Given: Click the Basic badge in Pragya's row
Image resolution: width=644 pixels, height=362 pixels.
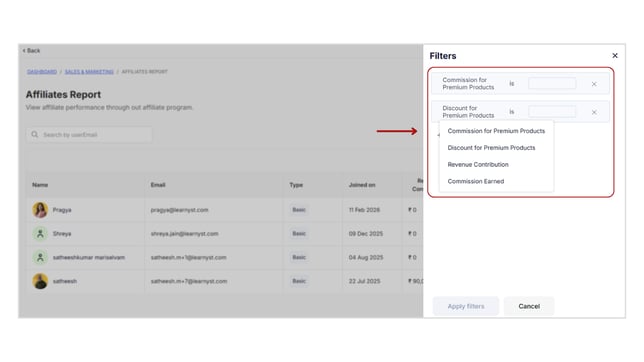Looking at the screenshot, I should tap(299, 210).
